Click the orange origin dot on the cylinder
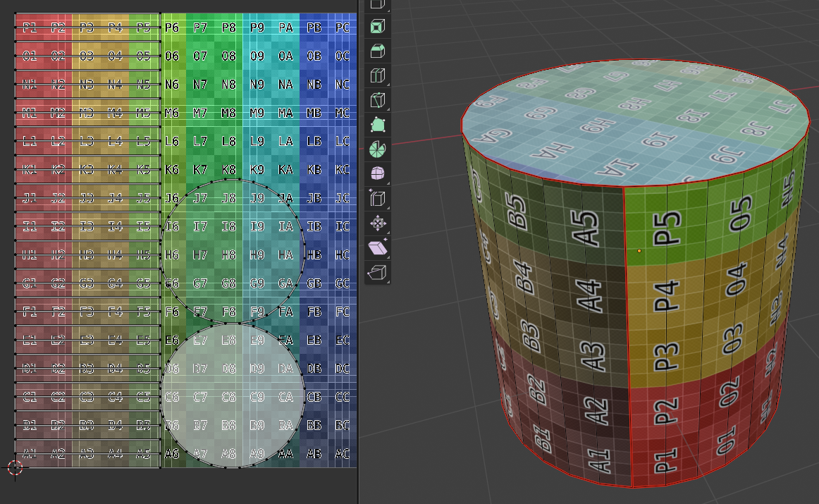The image size is (819, 504). click(639, 250)
